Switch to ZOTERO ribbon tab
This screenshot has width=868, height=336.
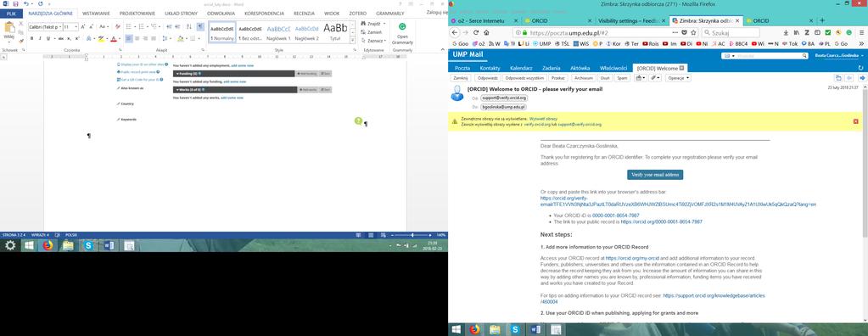point(357,14)
